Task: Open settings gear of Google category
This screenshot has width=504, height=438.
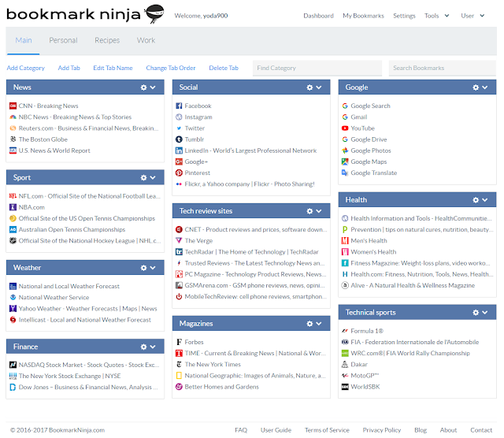Action: click(476, 87)
